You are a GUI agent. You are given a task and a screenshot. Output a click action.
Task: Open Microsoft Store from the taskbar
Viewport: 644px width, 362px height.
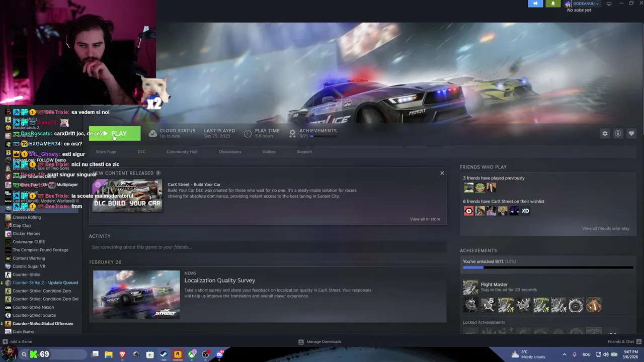[x=150, y=354]
